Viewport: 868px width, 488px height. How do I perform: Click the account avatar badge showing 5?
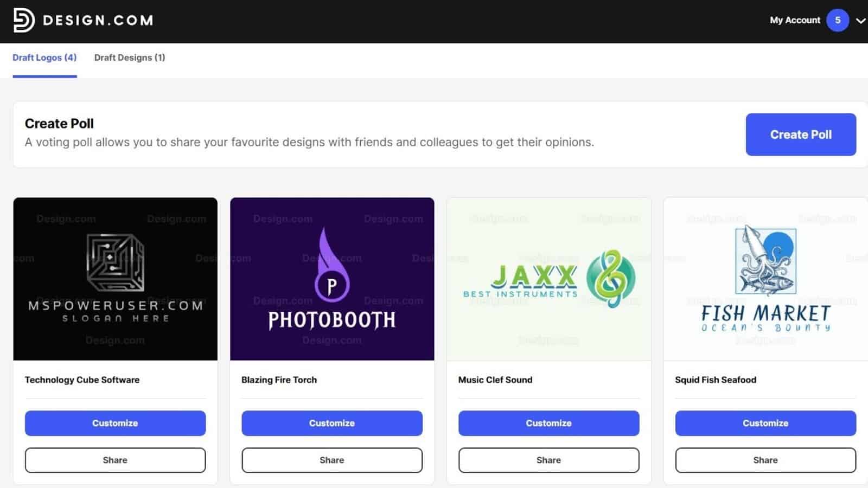click(x=837, y=21)
